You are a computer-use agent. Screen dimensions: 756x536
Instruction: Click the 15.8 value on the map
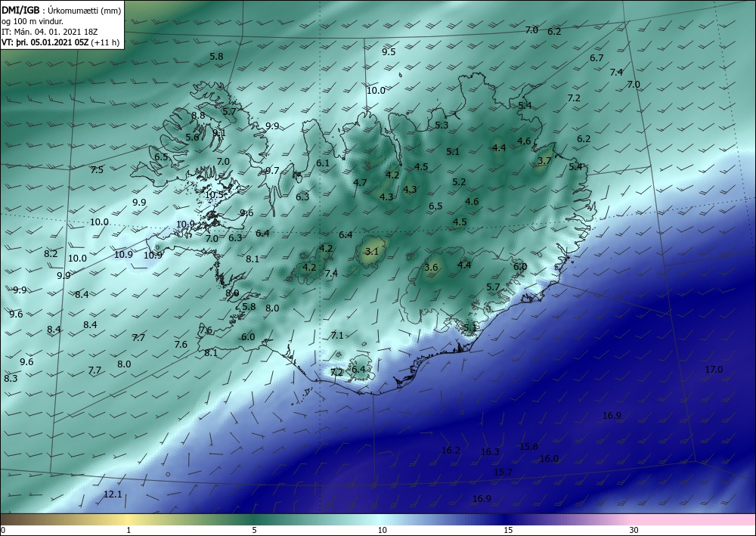click(x=528, y=446)
